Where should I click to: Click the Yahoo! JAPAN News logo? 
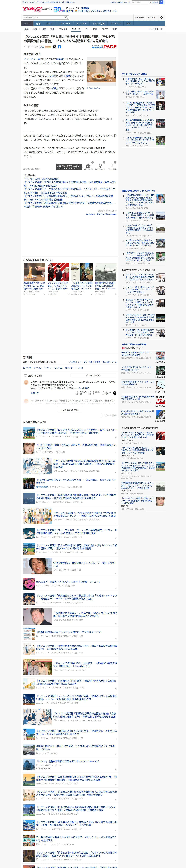tap(37, 9)
